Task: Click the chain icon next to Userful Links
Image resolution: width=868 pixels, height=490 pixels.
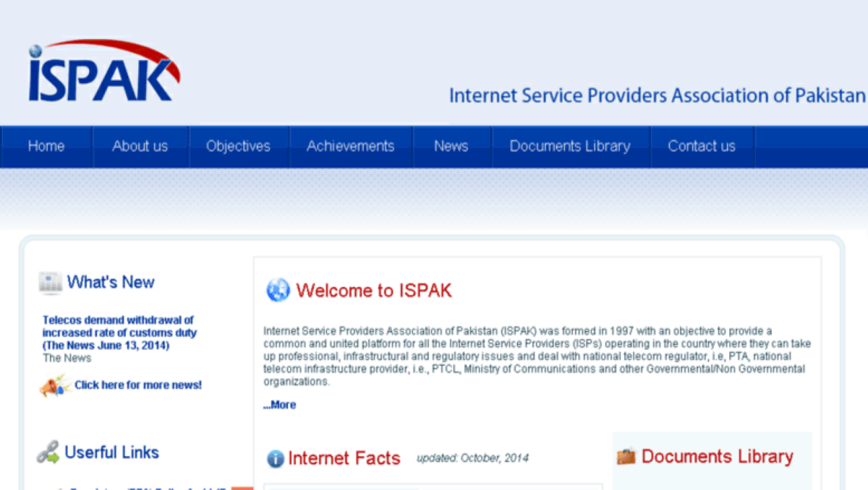Action: (x=48, y=453)
